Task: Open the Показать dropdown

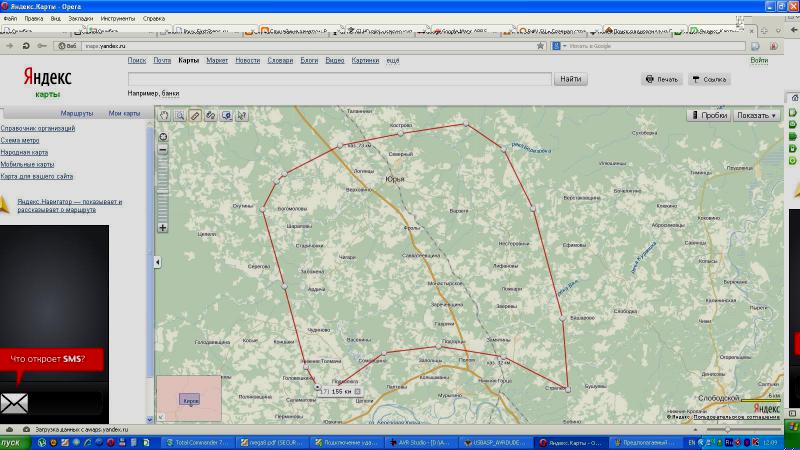Action: tap(757, 115)
